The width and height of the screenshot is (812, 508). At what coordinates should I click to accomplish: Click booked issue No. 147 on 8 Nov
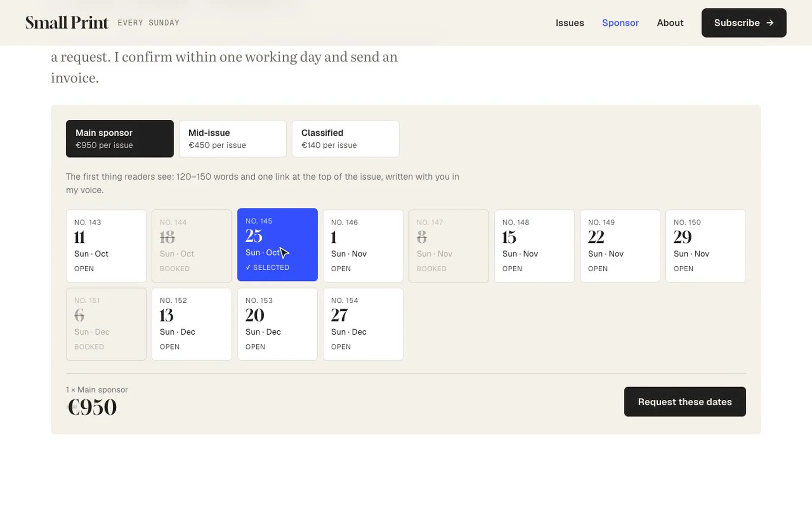tap(449, 246)
